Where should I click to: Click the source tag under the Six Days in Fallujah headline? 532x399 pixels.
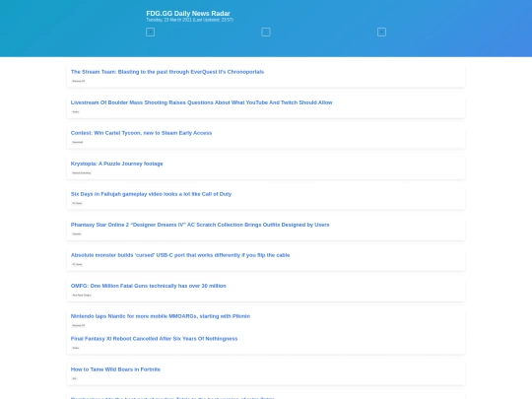tap(77, 203)
